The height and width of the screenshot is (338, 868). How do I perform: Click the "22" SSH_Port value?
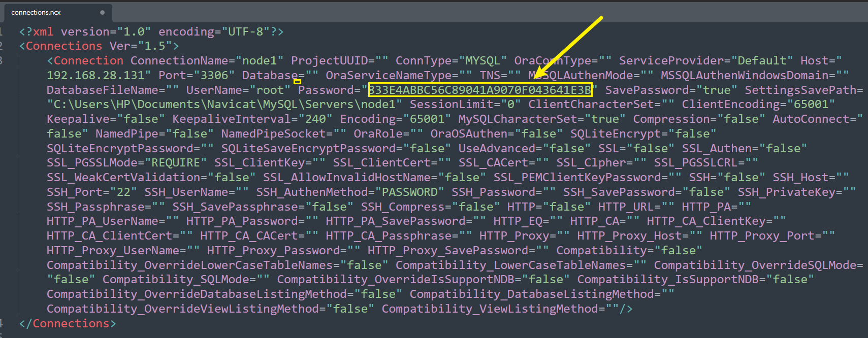[123, 192]
